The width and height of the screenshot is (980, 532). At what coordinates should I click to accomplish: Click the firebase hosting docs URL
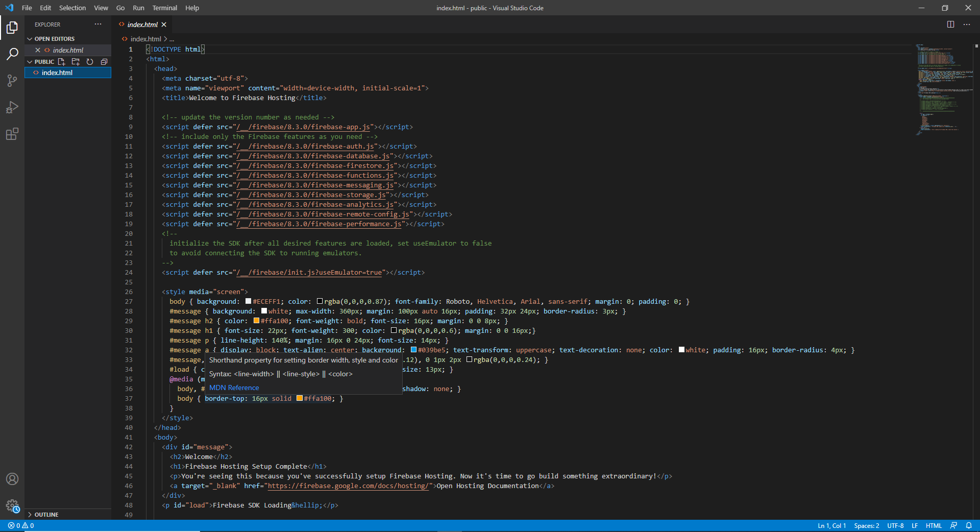(348, 486)
